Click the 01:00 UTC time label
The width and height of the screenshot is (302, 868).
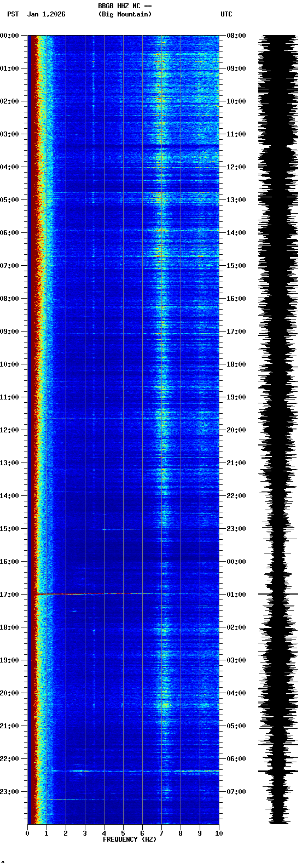click(x=236, y=595)
